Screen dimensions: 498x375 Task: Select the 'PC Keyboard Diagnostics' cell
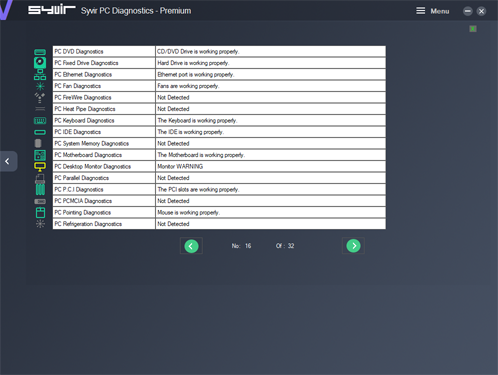point(104,121)
